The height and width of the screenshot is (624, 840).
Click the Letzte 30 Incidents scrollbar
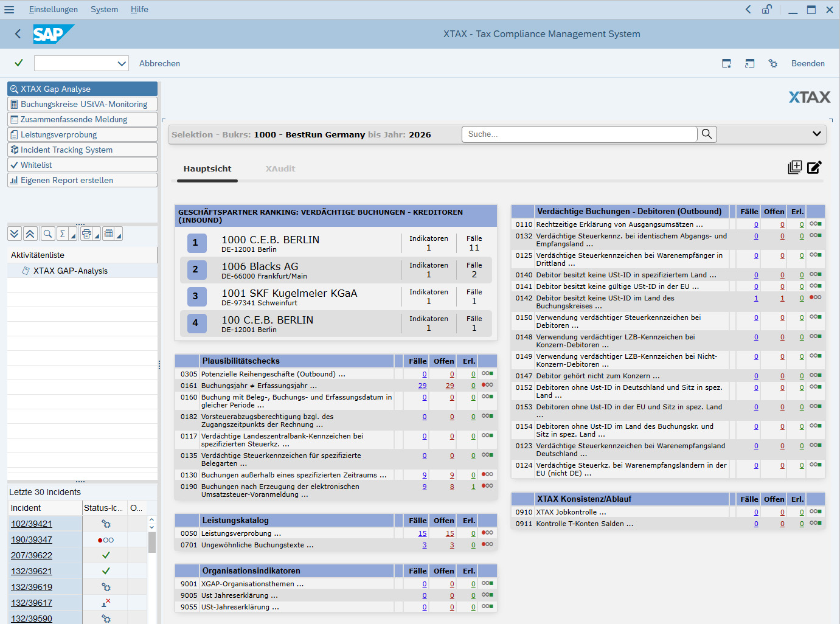[x=151, y=541]
